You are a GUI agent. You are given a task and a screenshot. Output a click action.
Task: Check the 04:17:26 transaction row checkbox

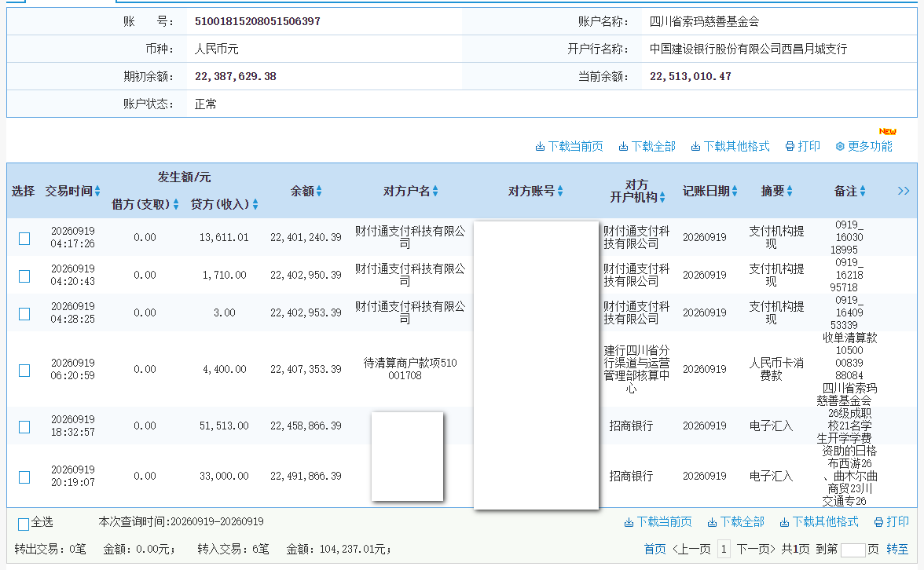(24, 239)
